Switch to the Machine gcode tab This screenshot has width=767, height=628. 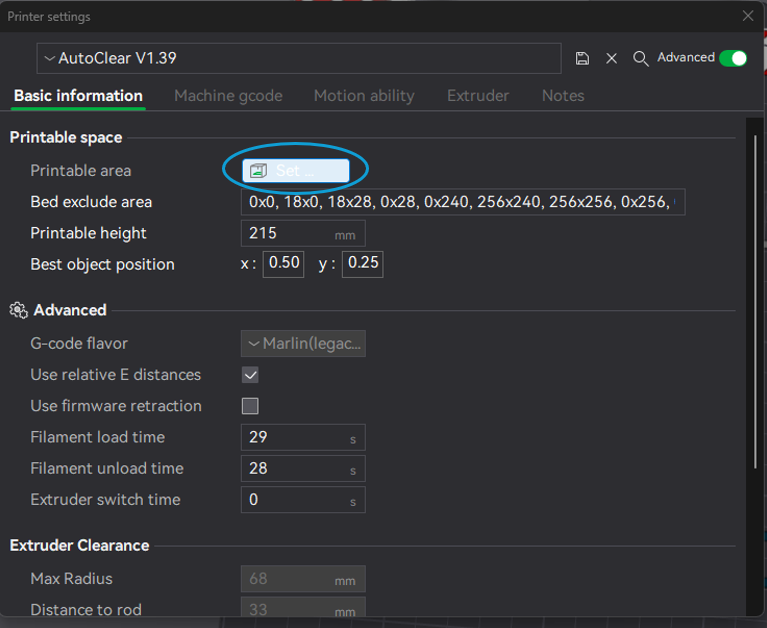(228, 96)
